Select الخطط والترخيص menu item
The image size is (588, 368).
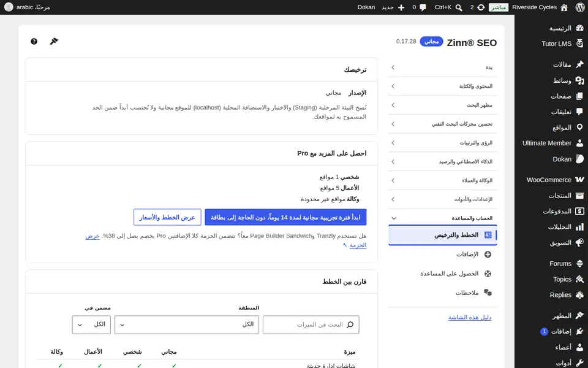point(443,235)
